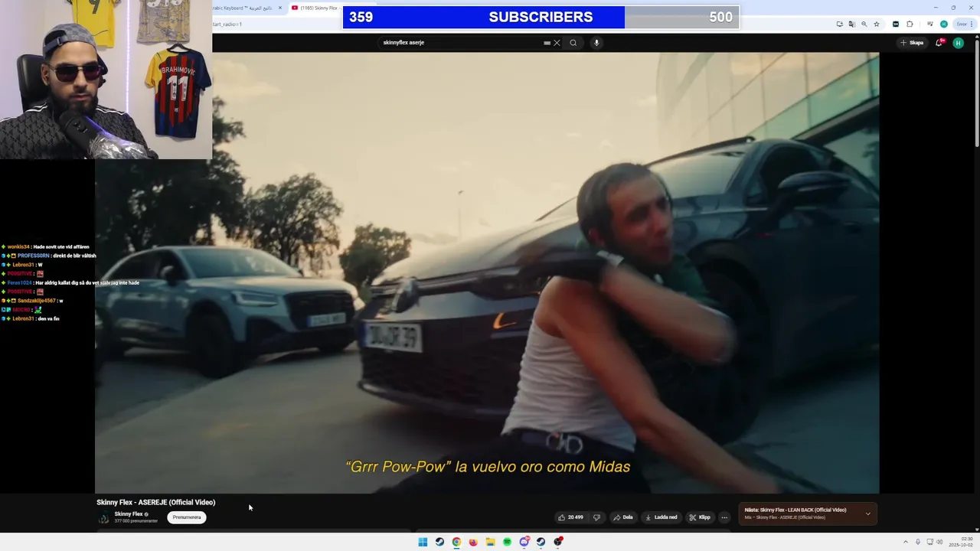
Task: Select the Skinny Flex YouTube browser tab
Action: point(315,8)
